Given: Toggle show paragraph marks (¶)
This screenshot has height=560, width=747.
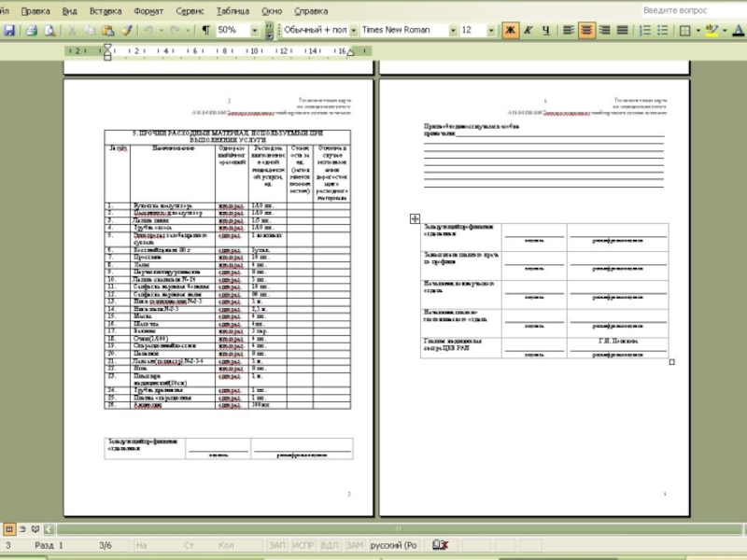Looking at the screenshot, I should click(x=204, y=31).
